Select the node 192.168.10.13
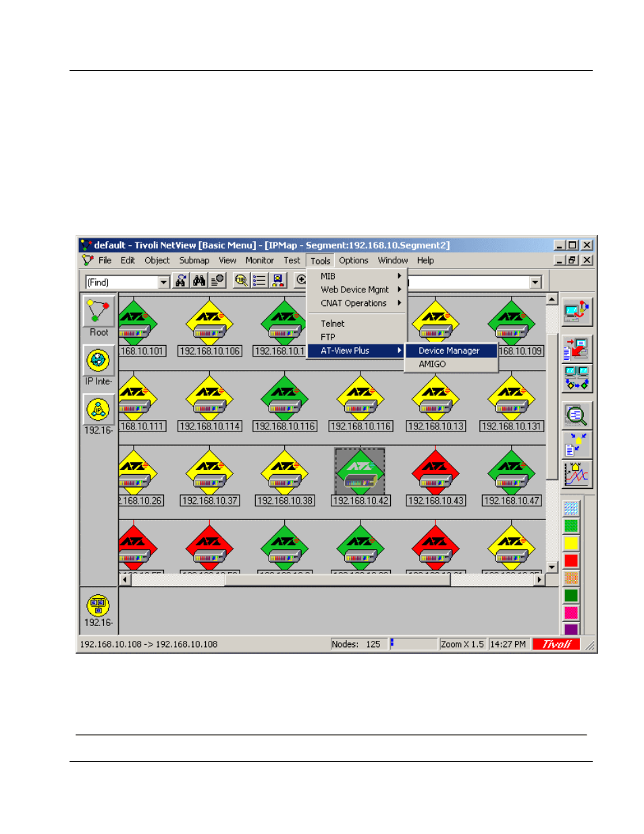Screen dimensions: 644x834 [x=436, y=403]
